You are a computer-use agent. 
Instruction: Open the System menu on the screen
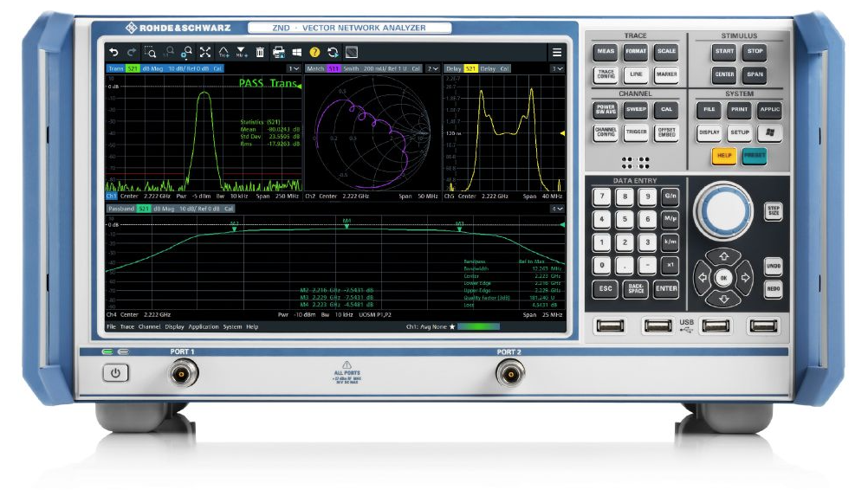232,327
